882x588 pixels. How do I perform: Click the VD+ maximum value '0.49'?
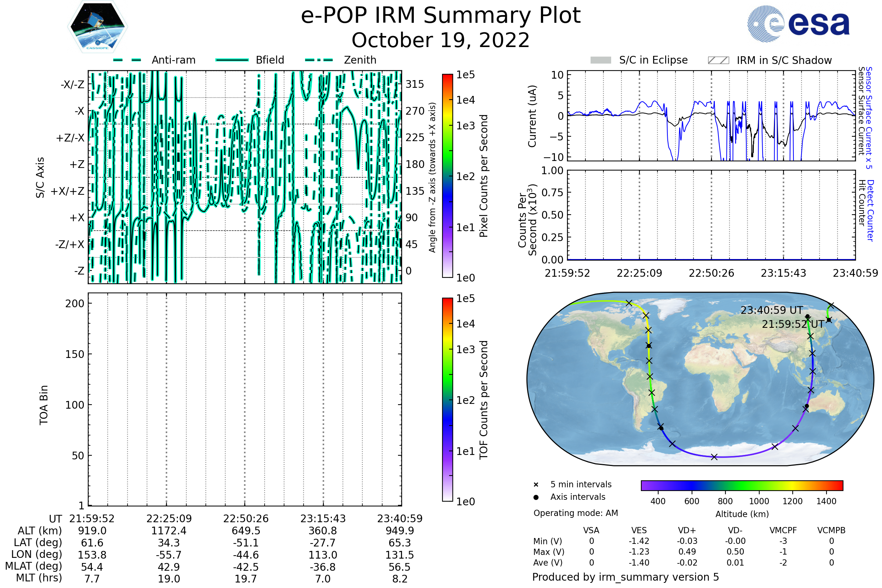[687, 552]
